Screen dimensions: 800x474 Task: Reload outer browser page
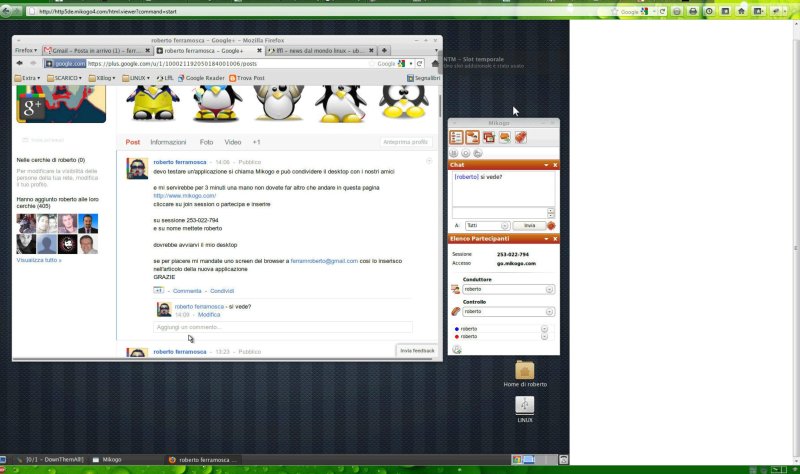click(662, 11)
